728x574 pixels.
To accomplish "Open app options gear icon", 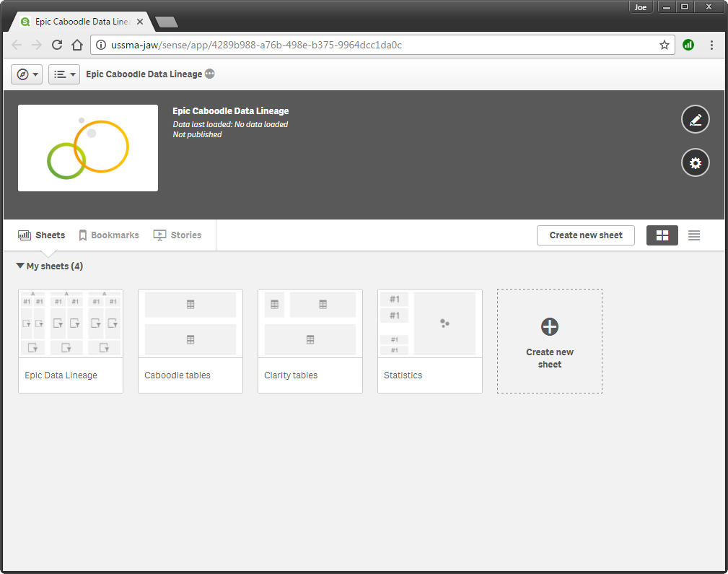I will tap(695, 162).
